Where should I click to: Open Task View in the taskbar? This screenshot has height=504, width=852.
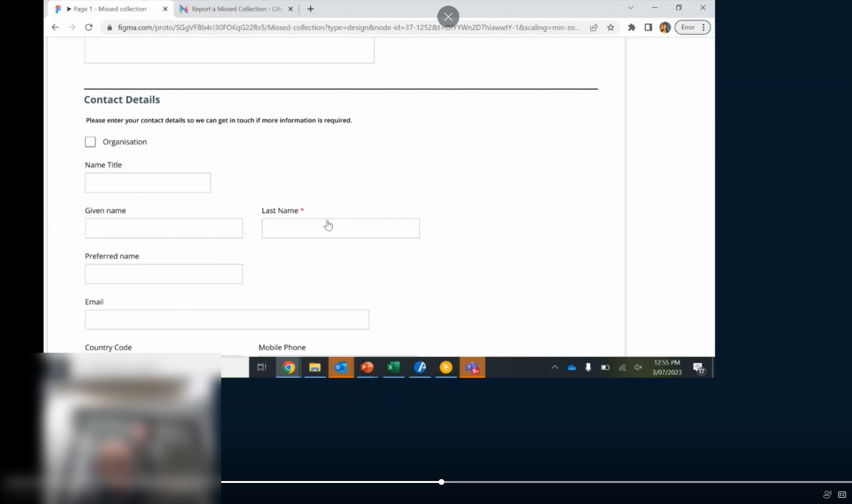pos(262,368)
